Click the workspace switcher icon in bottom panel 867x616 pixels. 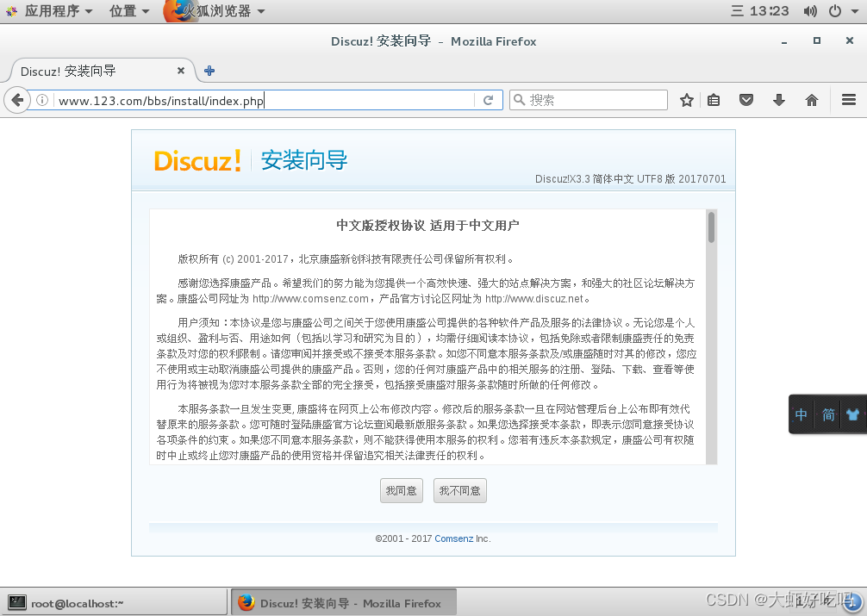[x=854, y=602]
